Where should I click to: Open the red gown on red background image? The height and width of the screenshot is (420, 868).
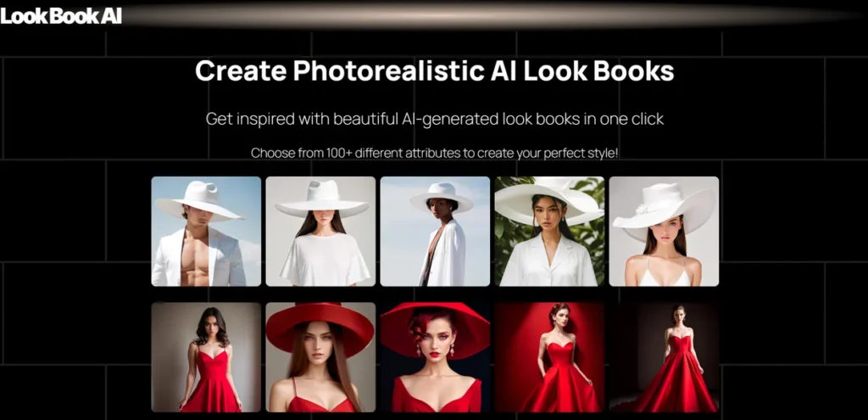549,357
